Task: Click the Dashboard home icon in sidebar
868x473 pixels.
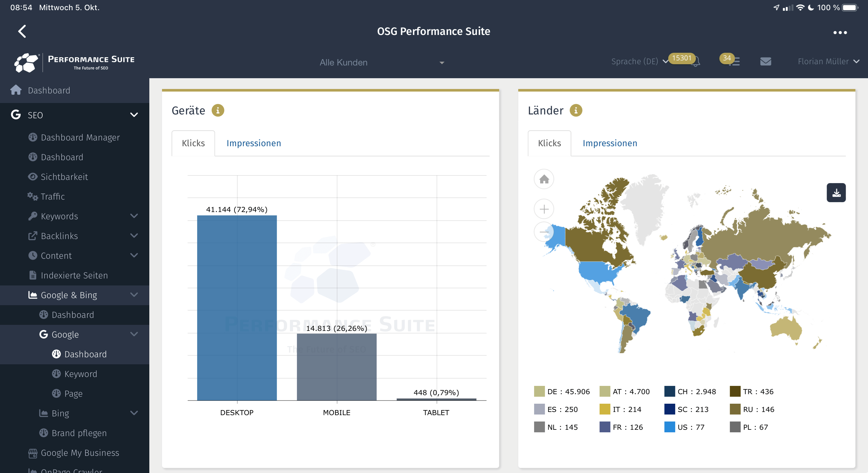Action: [x=16, y=90]
